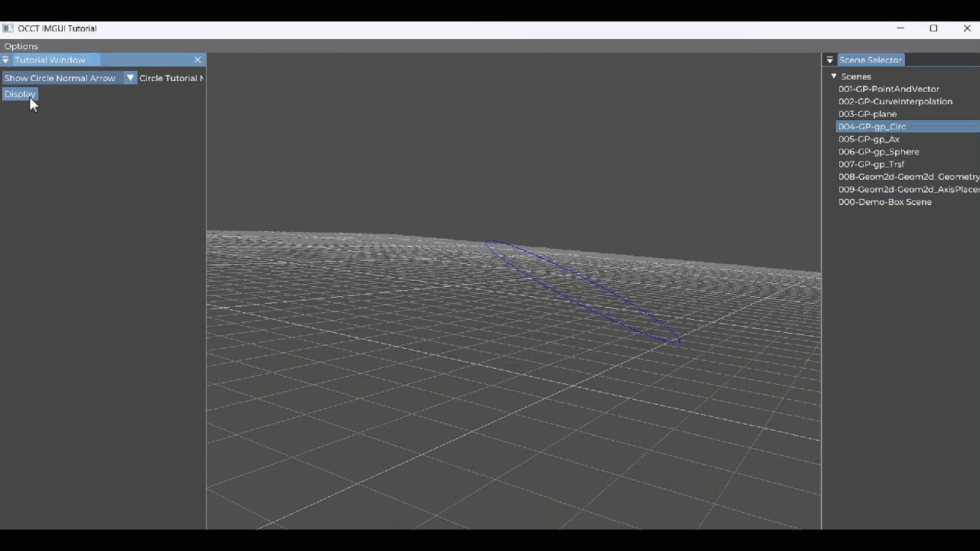The image size is (980, 551).
Task: Select scene 003-GP-plane
Action: 867,114
